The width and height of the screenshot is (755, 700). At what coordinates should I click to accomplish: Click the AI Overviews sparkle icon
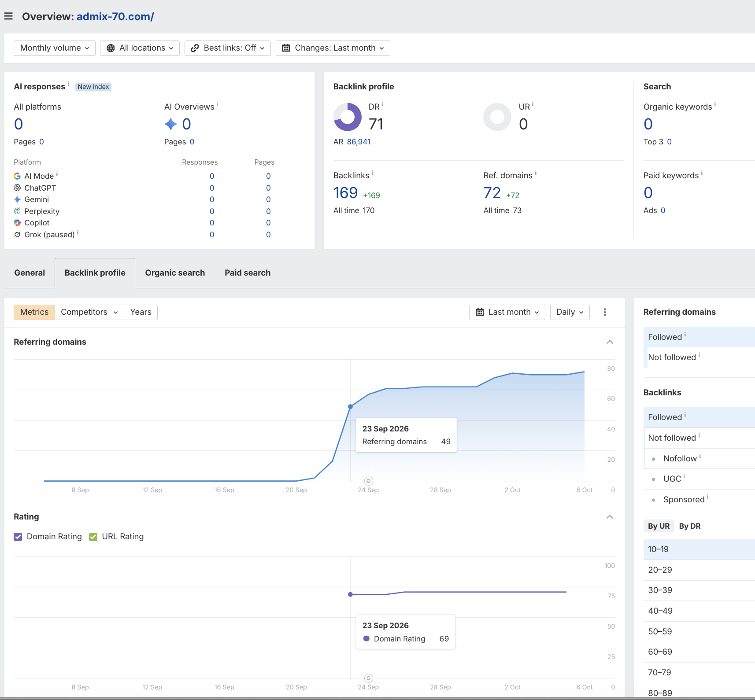point(171,124)
